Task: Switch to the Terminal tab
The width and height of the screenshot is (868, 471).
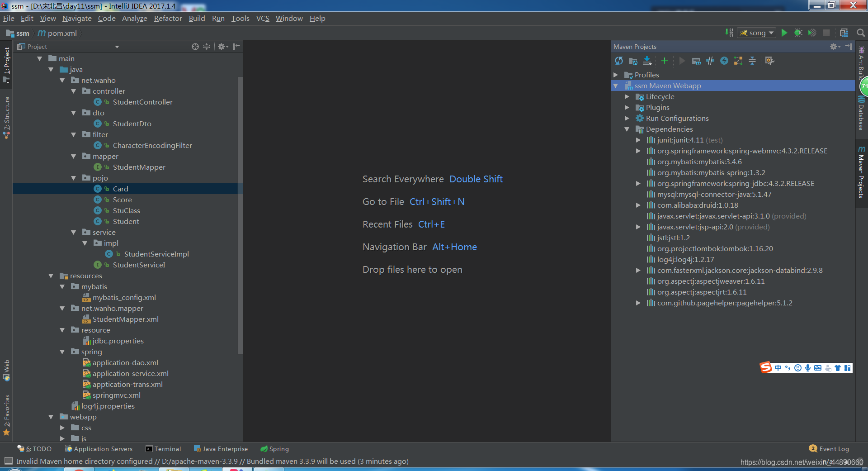Action: 163,449
